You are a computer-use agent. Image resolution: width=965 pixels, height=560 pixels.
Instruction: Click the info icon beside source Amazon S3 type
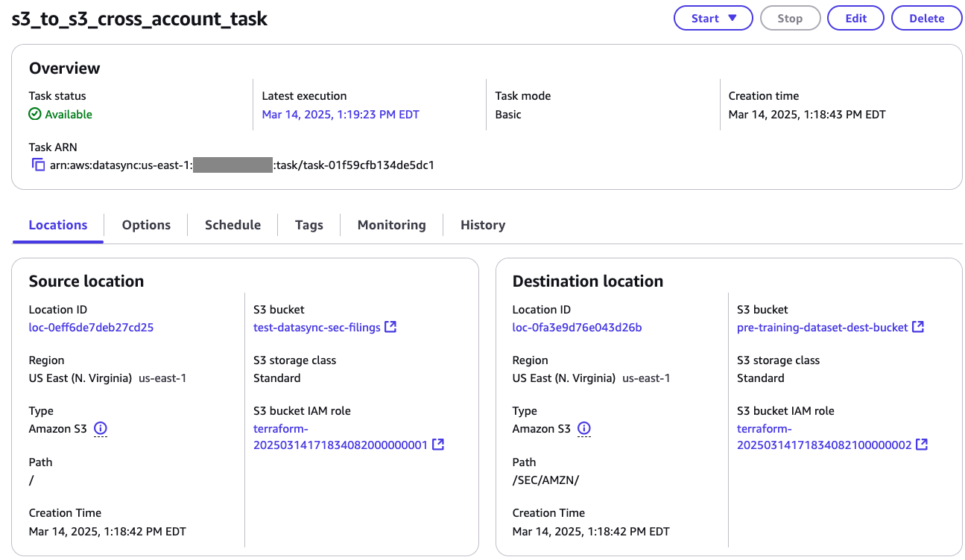pyautogui.click(x=101, y=429)
